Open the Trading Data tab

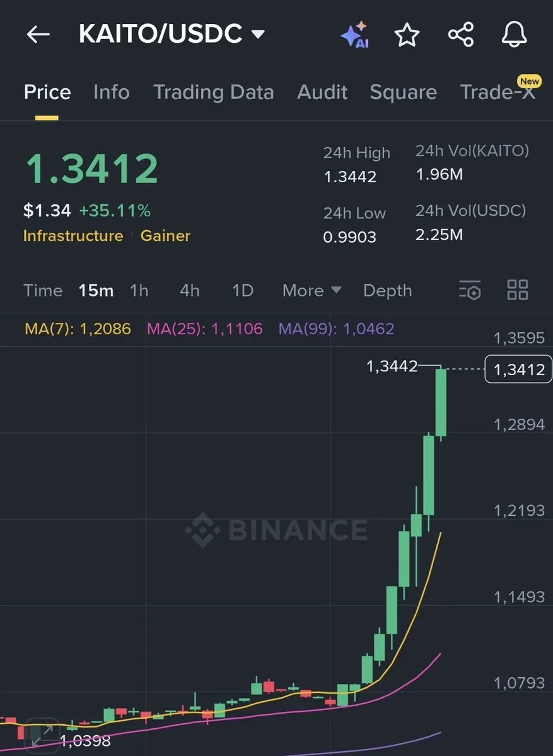213,92
